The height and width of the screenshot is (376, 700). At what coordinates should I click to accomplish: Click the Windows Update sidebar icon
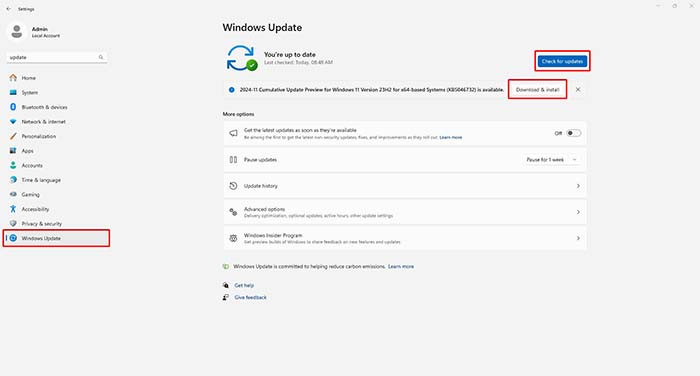(x=13, y=238)
